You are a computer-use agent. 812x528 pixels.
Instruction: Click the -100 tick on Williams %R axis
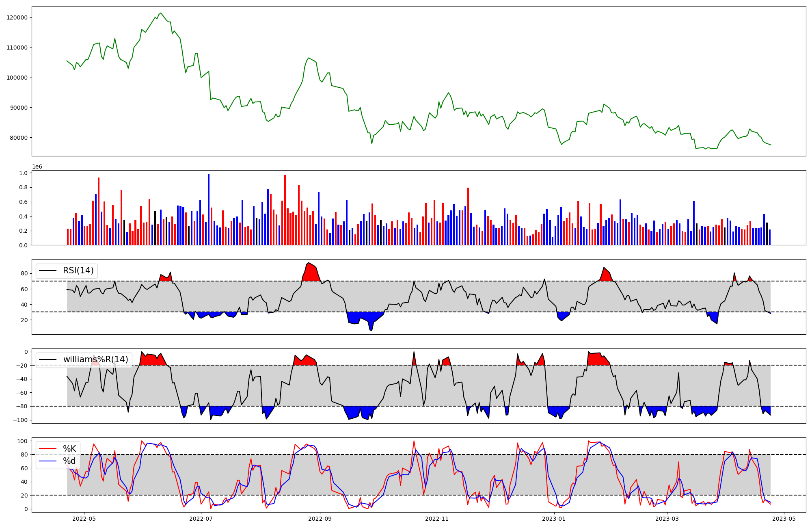pyautogui.click(x=20, y=420)
